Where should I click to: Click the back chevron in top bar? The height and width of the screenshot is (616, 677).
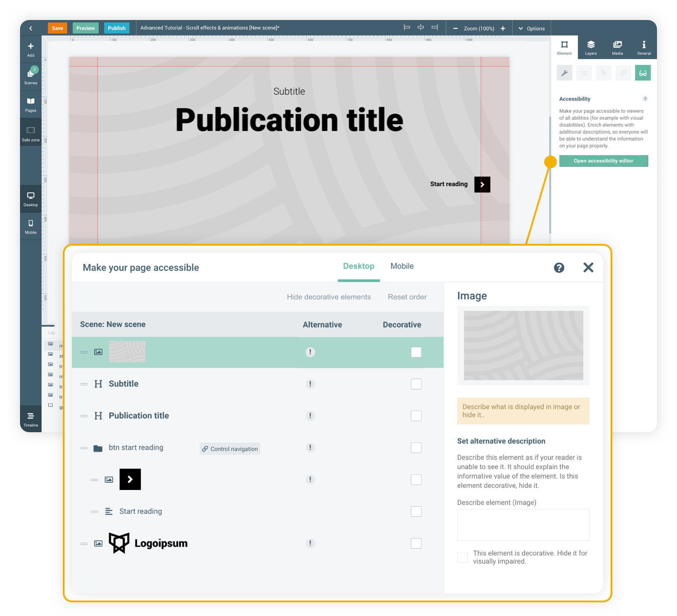tap(30, 28)
